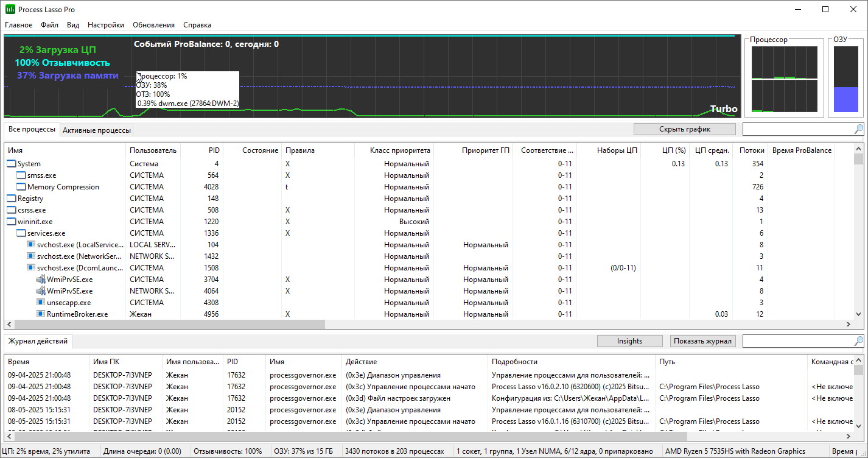
Task: Click the svchost.exe (DcomLaunc icon
Action: (x=31, y=268)
